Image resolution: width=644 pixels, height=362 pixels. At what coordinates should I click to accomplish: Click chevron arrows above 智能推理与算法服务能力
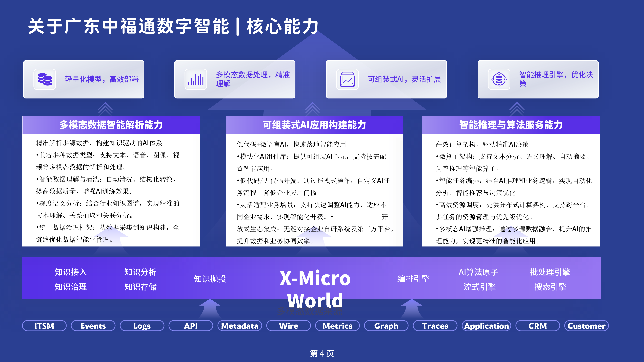click(x=517, y=109)
